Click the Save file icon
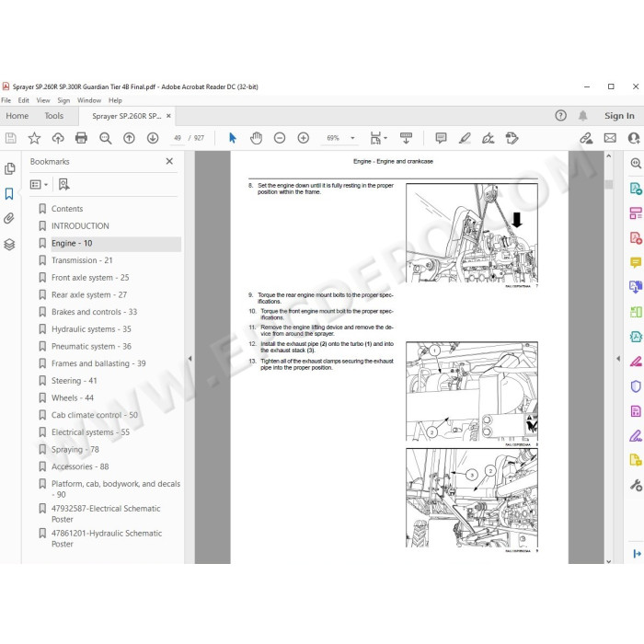The image size is (644, 644). coord(11,138)
